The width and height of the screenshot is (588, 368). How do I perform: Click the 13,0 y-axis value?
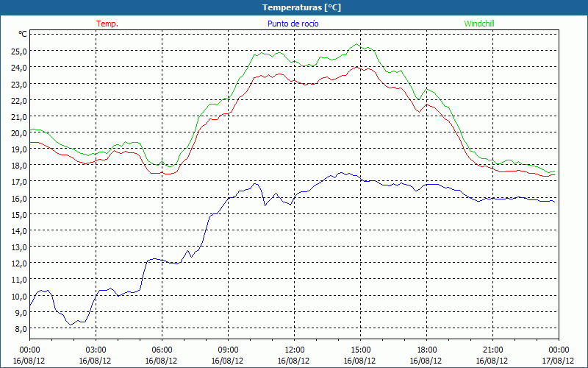pyautogui.click(x=19, y=247)
